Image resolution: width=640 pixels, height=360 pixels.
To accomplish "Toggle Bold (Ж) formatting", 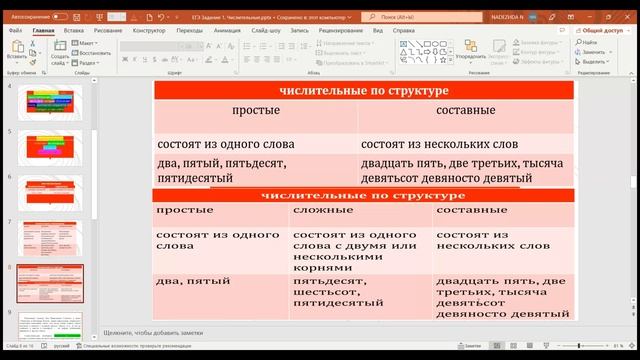I will click(x=125, y=60).
